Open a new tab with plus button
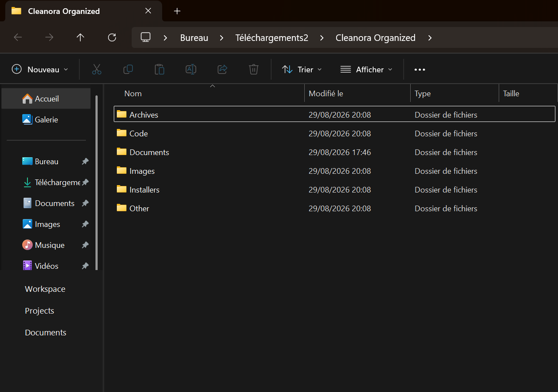This screenshot has width=558, height=392. (177, 11)
